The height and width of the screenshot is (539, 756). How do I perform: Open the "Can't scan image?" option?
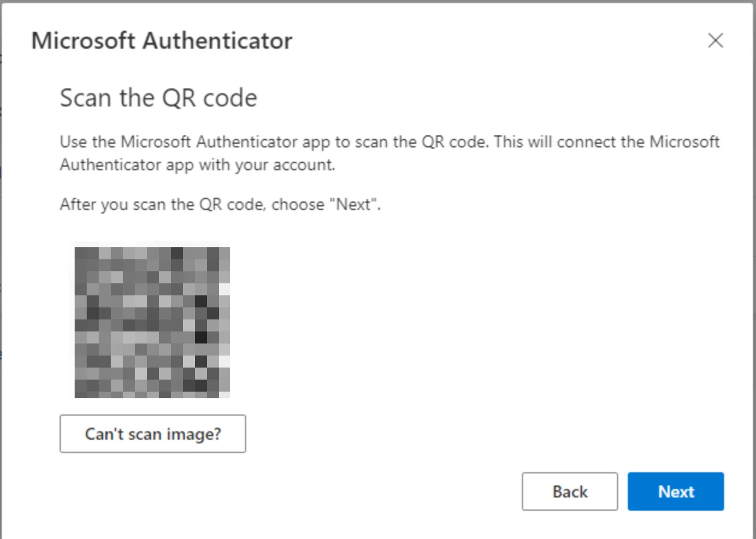point(153,433)
